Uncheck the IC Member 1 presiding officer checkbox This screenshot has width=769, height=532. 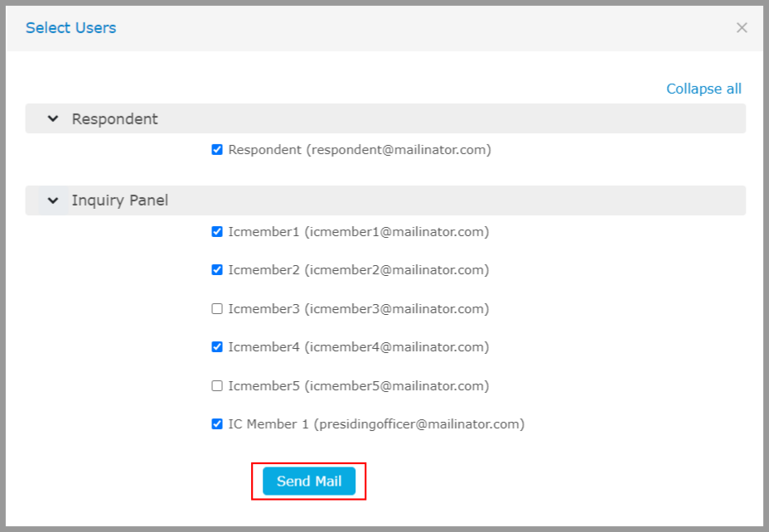pyautogui.click(x=217, y=424)
